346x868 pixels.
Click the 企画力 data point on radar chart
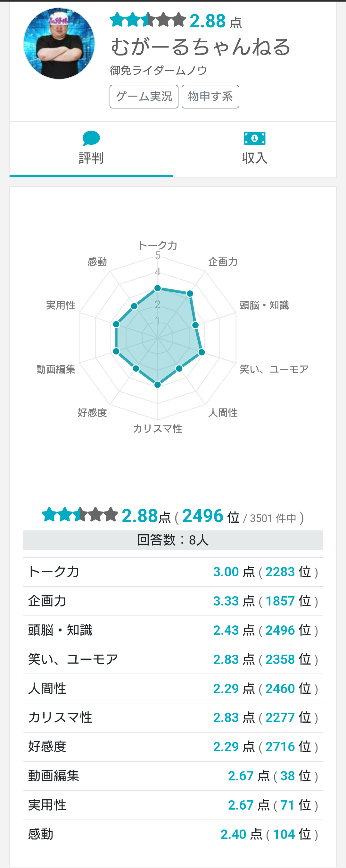tap(190, 294)
